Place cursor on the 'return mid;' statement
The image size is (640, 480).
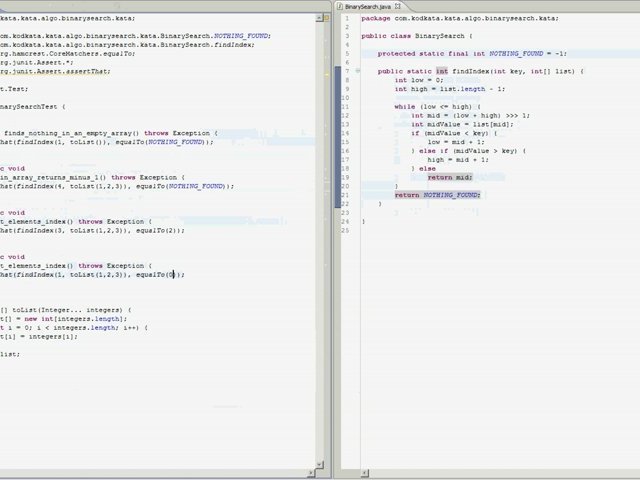[449, 177]
